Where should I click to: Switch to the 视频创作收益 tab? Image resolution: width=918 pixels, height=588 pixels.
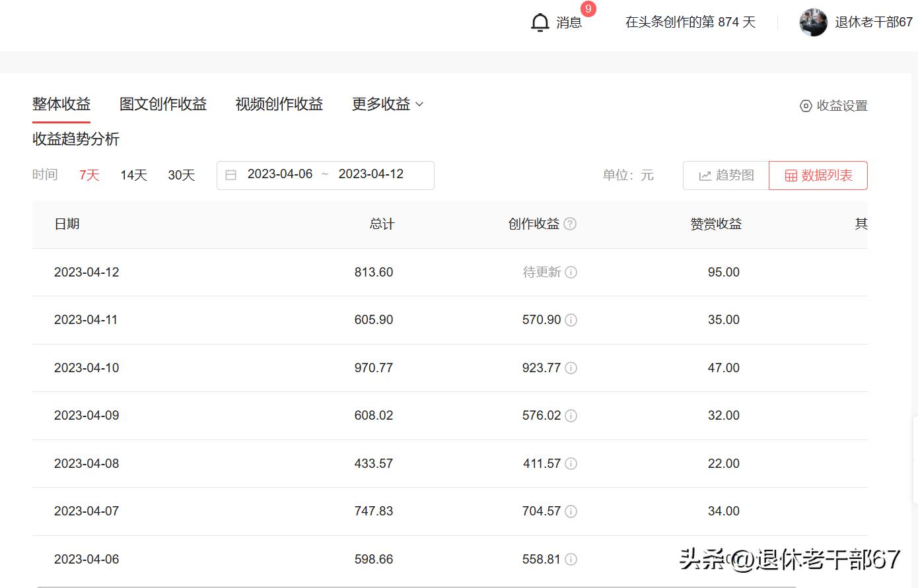click(279, 104)
